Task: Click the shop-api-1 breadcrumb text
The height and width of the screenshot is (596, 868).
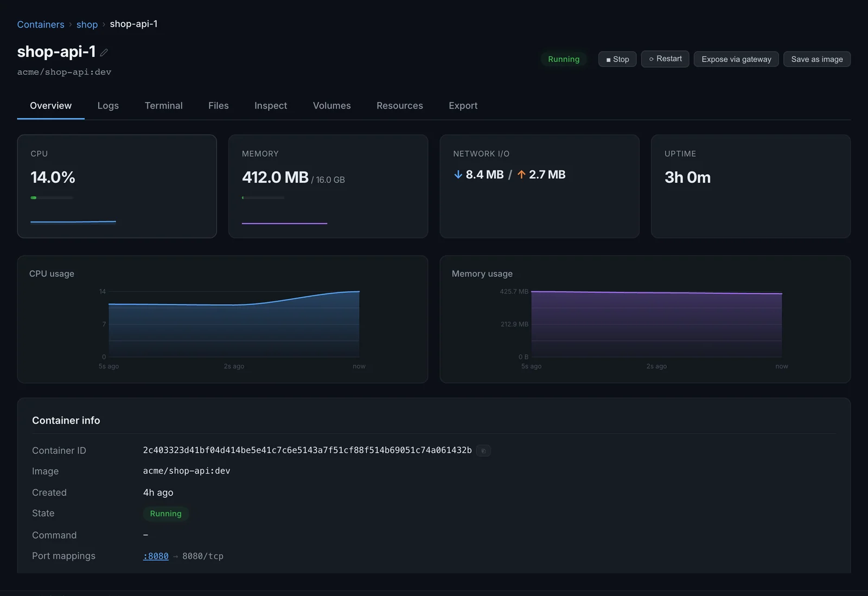Action: [x=133, y=24]
